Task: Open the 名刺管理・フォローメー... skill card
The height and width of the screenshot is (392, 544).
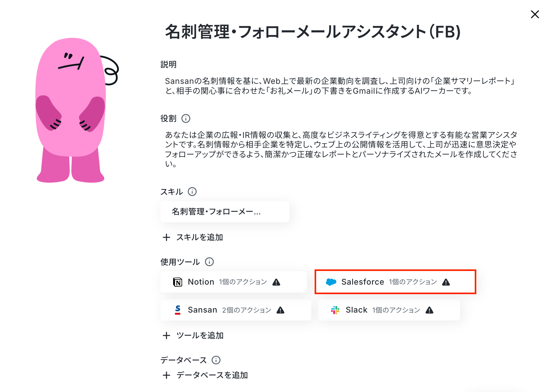Action: pos(225,212)
